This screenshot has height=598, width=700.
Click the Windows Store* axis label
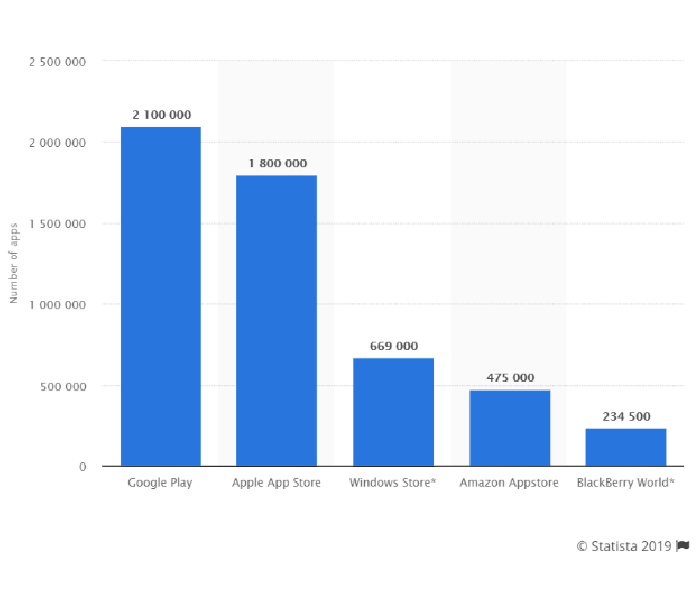(x=392, y=482)
